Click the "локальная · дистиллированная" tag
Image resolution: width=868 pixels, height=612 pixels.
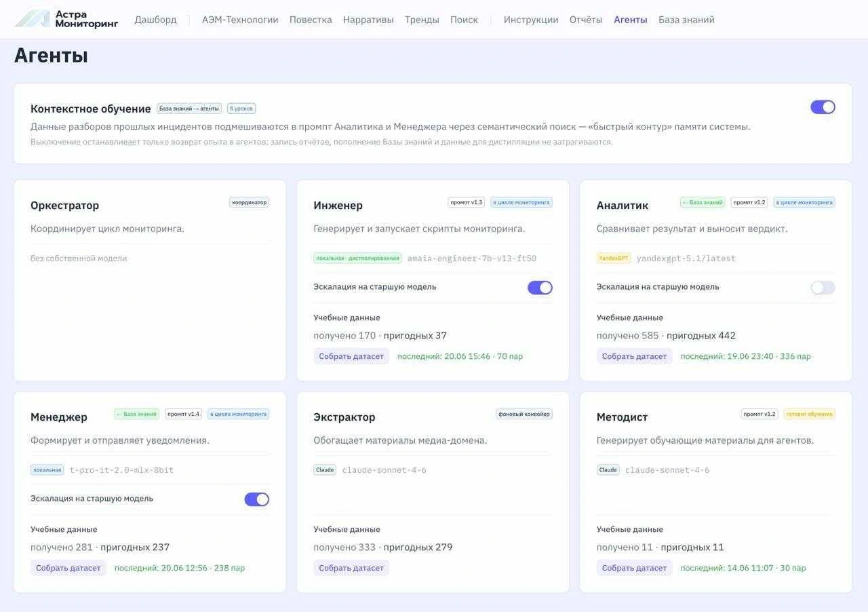(357, 259)
